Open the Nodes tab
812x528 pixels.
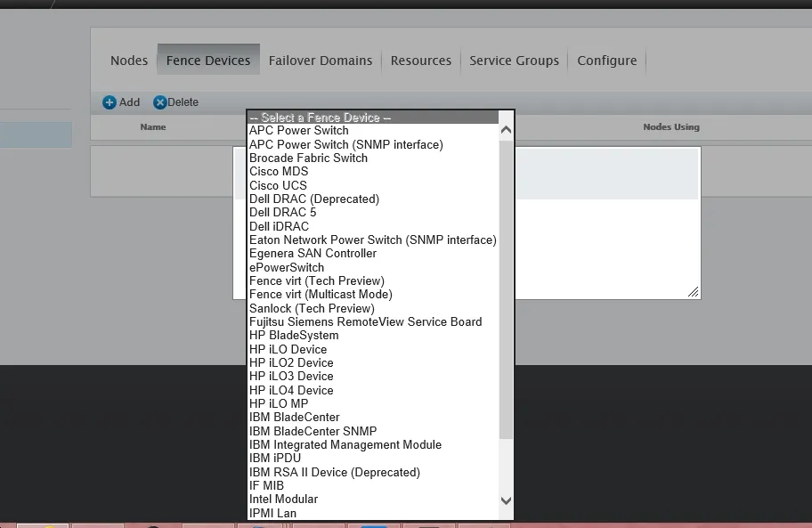point(129,61)
